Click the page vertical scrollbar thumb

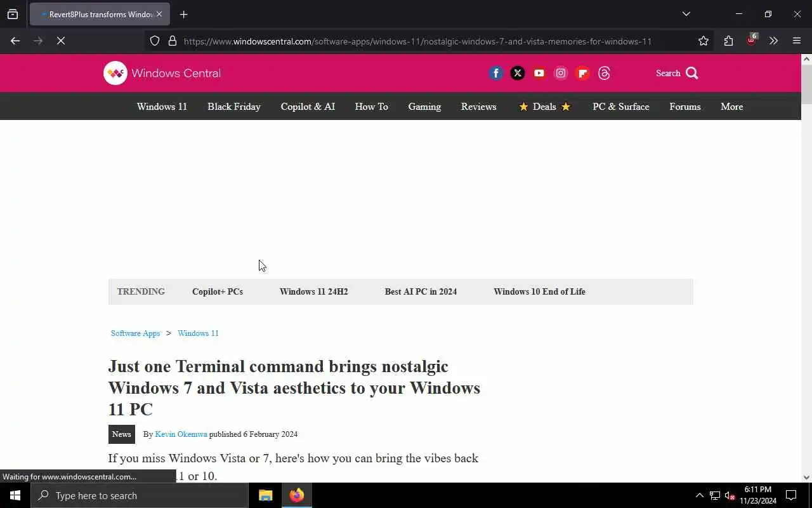(806, 86)
